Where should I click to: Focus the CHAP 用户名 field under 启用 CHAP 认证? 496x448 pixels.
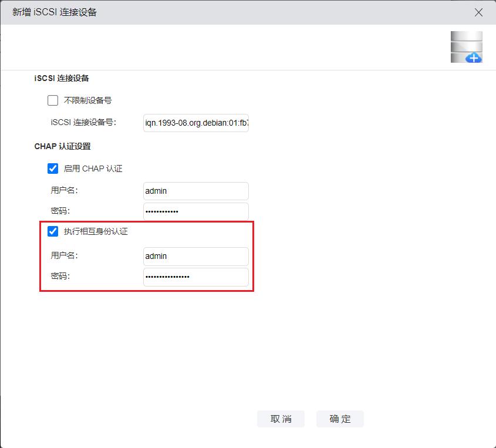coord(195,191)
